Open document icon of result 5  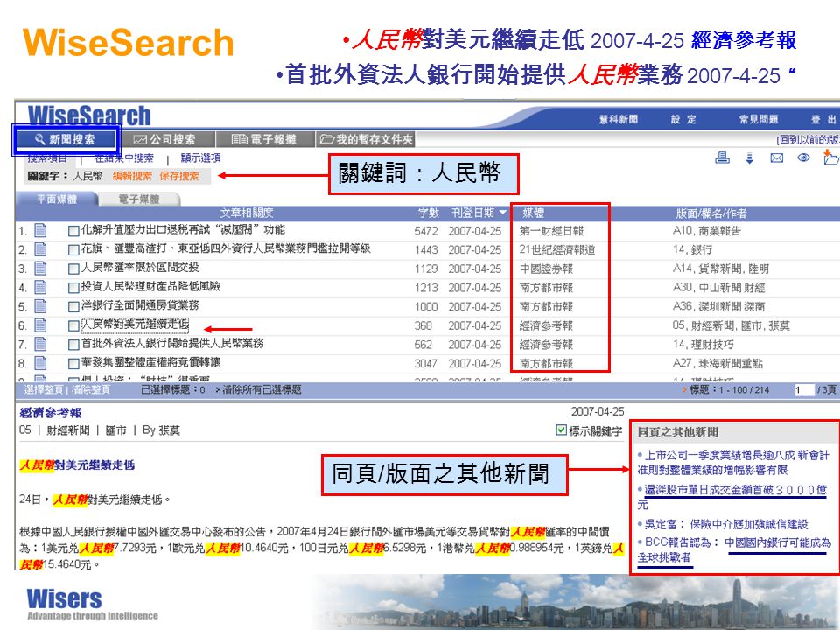point(40,306)
